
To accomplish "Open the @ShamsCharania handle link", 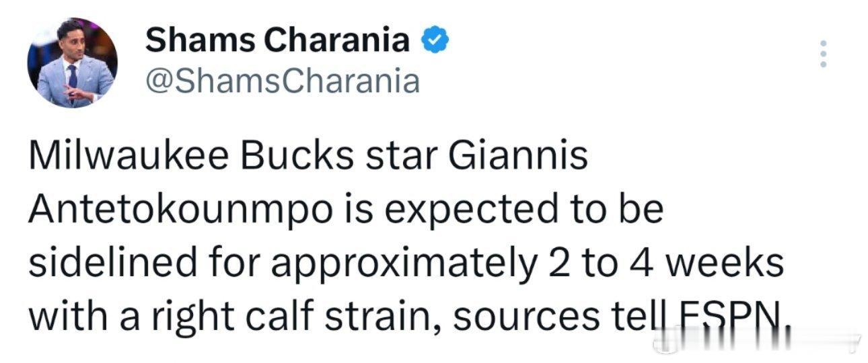I will click(x=283, y=81).
